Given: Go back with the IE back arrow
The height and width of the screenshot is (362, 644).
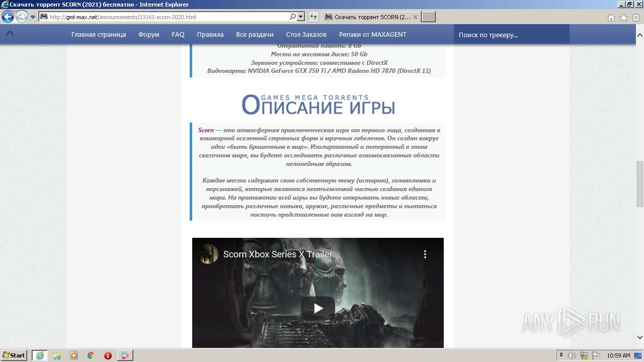Looking at the screenshot, I should pos(8,17).
